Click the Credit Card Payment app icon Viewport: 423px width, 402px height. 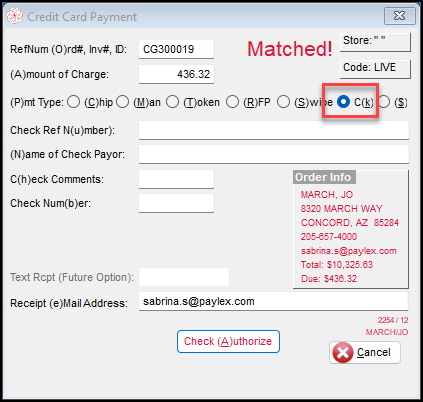click(x=15, y=16)
